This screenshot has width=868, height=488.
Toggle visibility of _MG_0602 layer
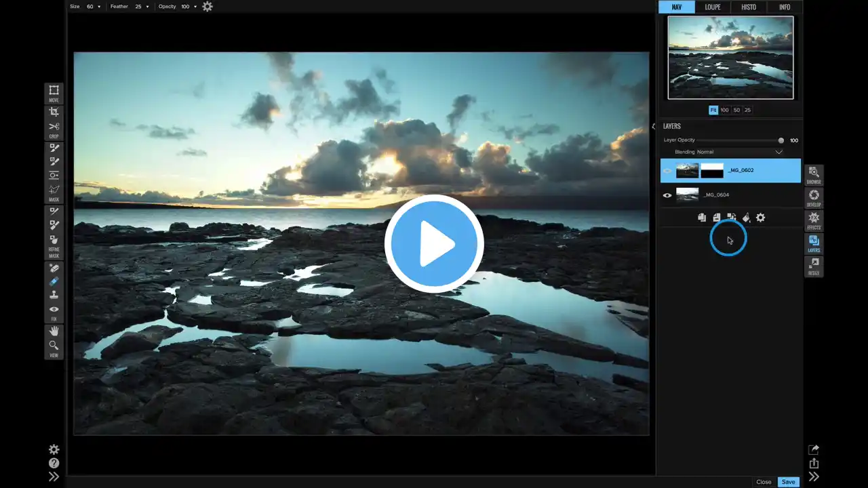pyautogui.click(x=667, y=171)
